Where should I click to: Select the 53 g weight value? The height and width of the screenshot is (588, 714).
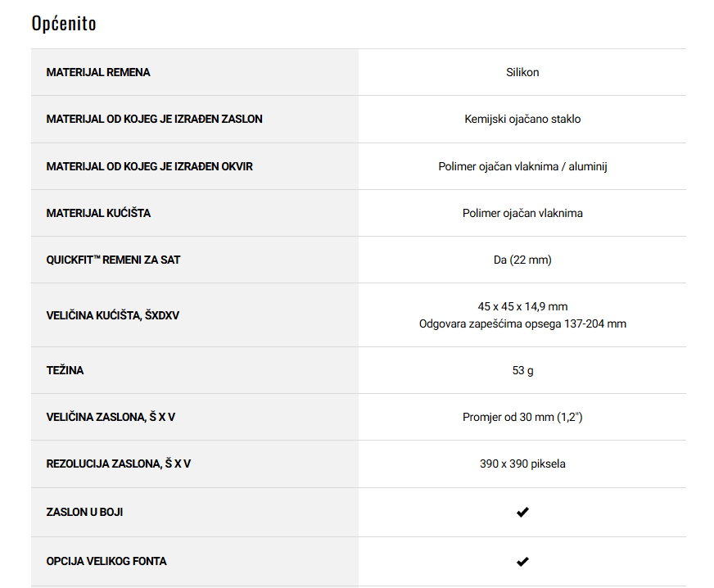[522, 371]
